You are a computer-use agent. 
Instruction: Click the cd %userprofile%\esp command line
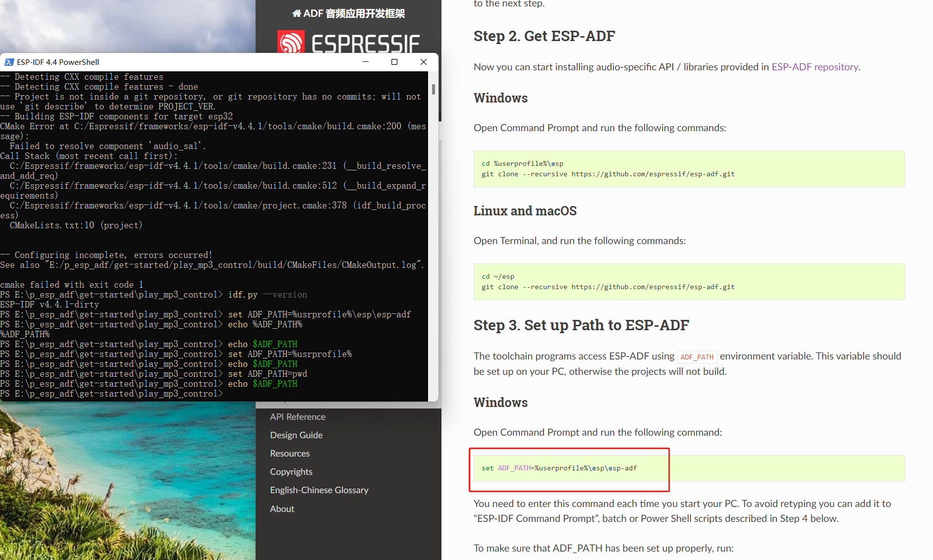[x=522, y=163]
